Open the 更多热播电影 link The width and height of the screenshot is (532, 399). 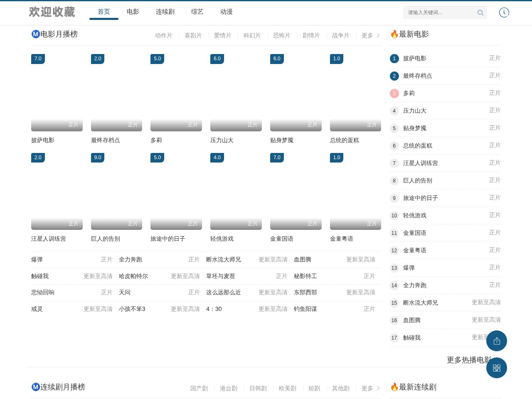(x=469, y=360)
